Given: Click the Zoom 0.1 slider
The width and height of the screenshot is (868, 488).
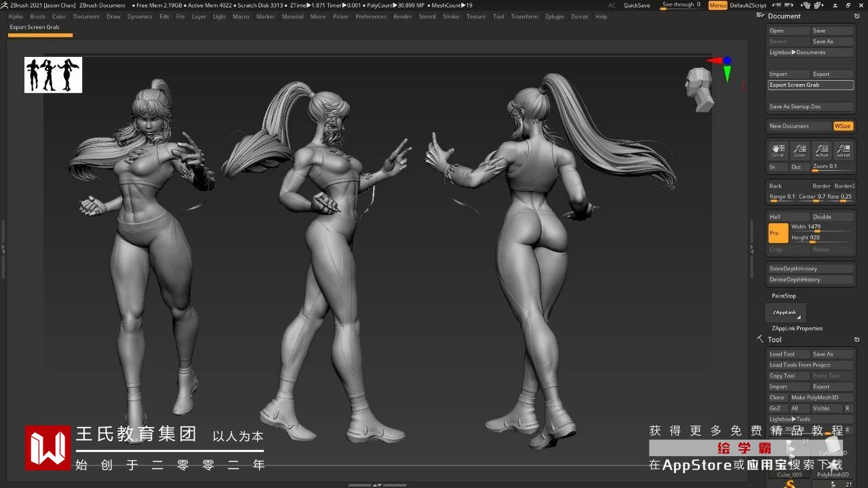Looking at the screenshot, I should [833, 167].
